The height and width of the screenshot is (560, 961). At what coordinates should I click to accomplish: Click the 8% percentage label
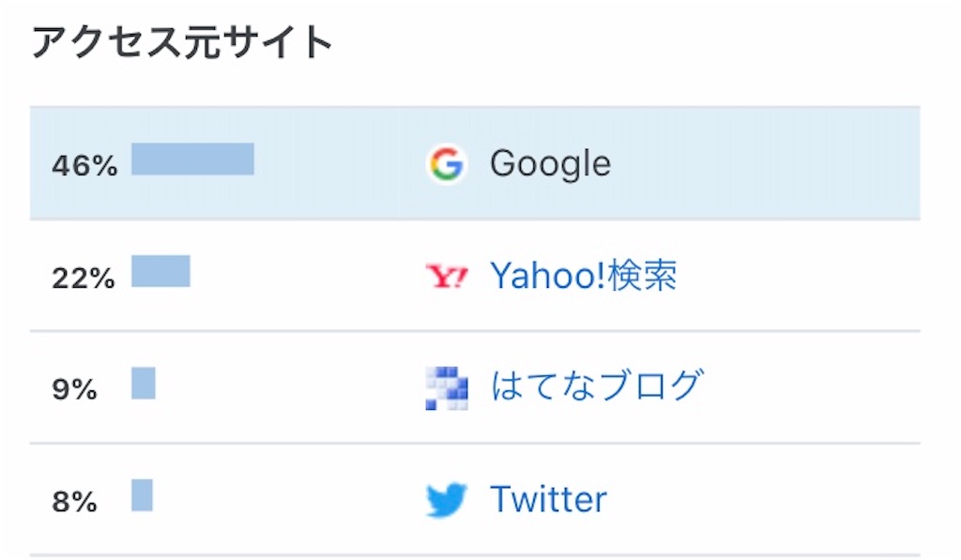point(74,502)
